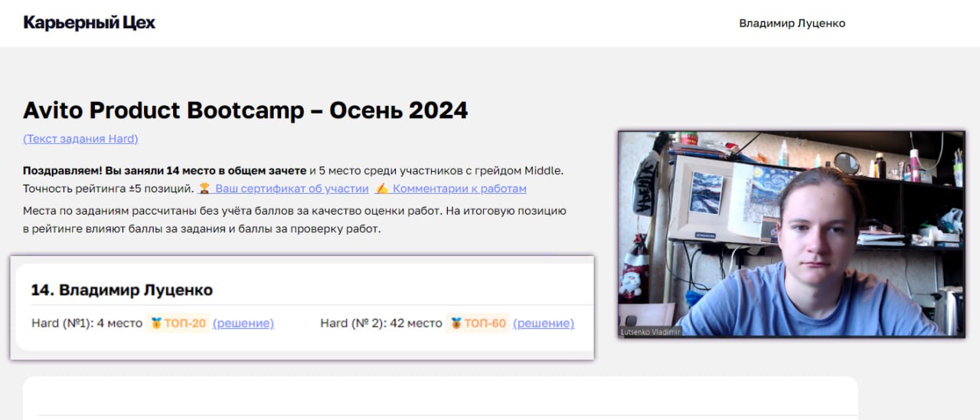Click the Hard (№1): 4 место text
This screenshot has width=980, height=420.
(87, 323)
